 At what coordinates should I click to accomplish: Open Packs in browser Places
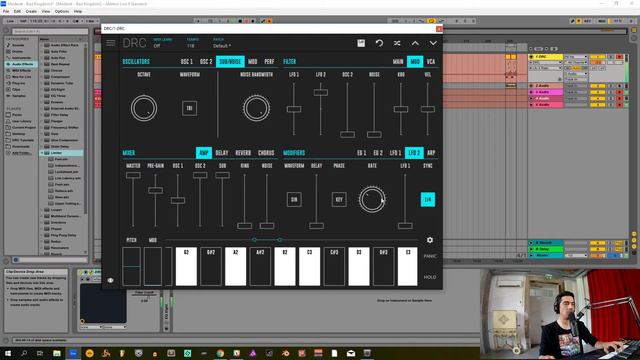[x=17, y=115]
